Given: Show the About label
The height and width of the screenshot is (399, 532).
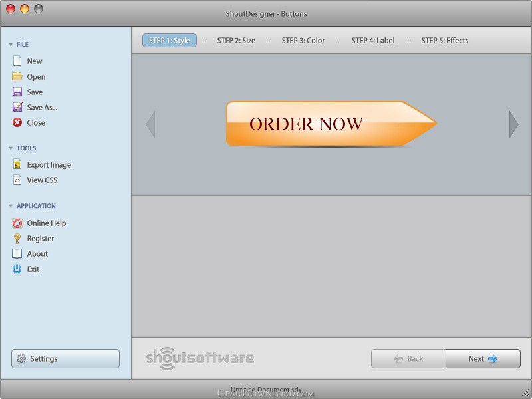Looking at the screenshot, I should 37,253.
